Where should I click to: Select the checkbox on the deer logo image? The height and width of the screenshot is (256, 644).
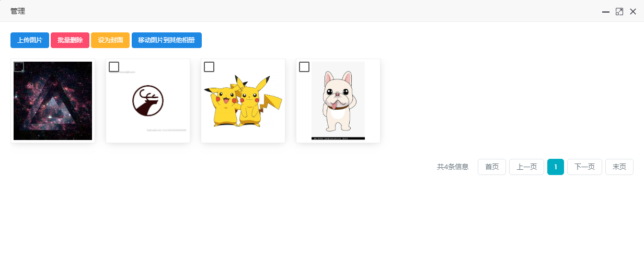(x=114, y=67)
